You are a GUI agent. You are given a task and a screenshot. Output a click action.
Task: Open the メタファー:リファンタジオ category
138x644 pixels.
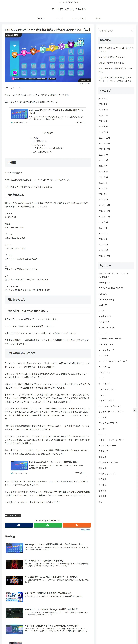pyautogui.click(x=111, y=440)
